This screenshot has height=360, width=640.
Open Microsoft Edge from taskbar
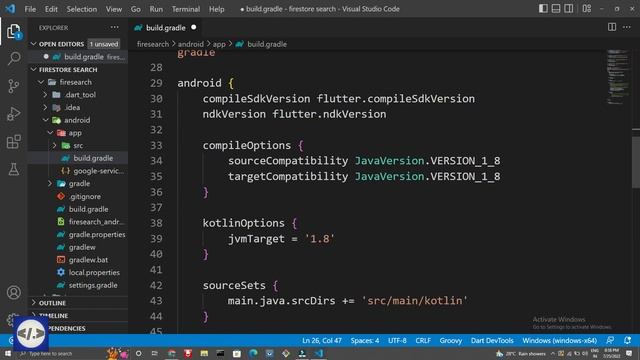(x=253, y=353)
